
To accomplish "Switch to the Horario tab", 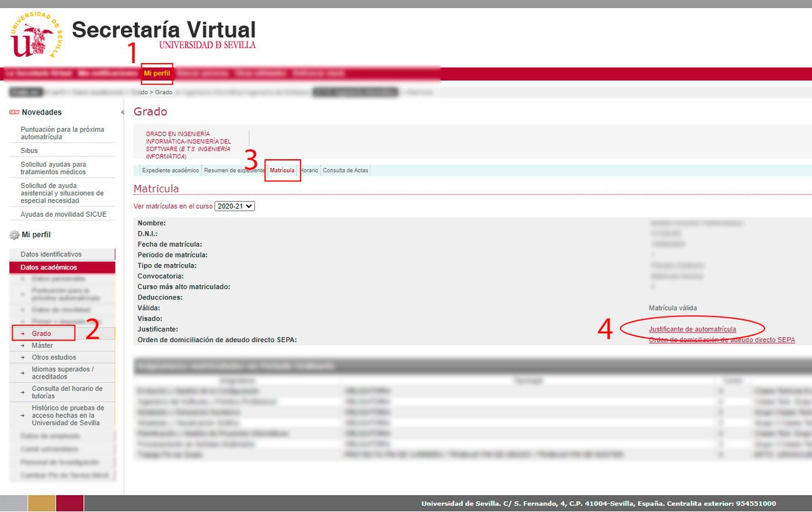I will (x=309, y=171).
